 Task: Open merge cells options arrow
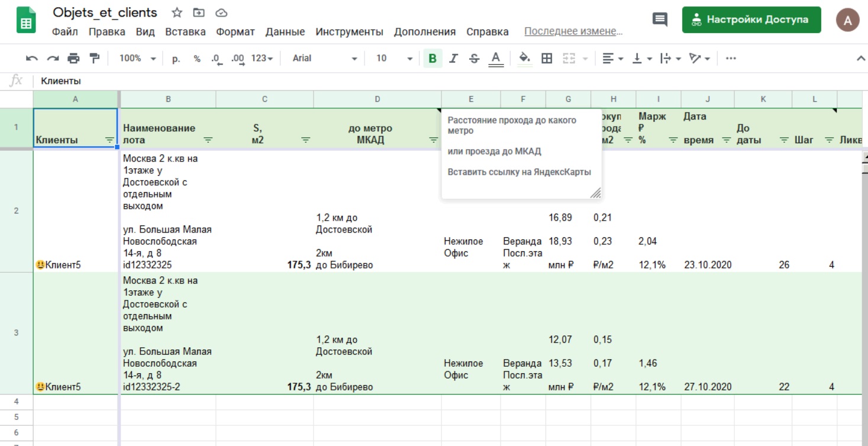click(x=585, y=59)
